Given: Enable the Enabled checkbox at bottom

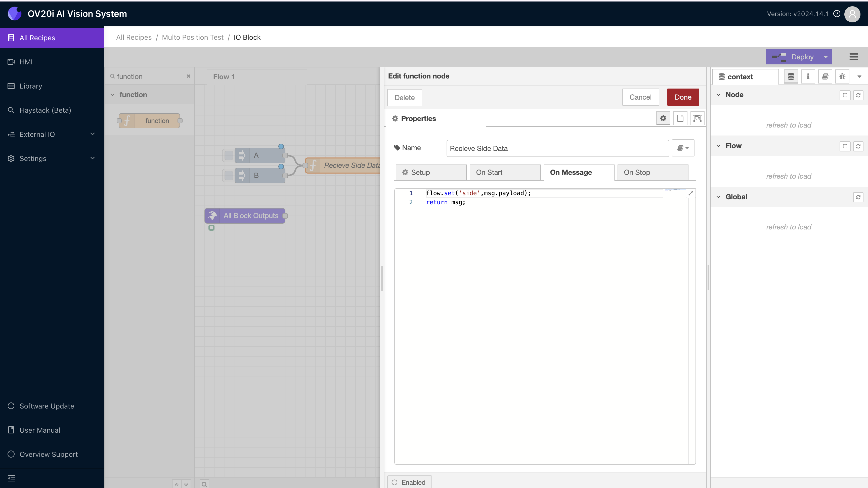Looking at the screenshot, I should [x=394, y=482].
